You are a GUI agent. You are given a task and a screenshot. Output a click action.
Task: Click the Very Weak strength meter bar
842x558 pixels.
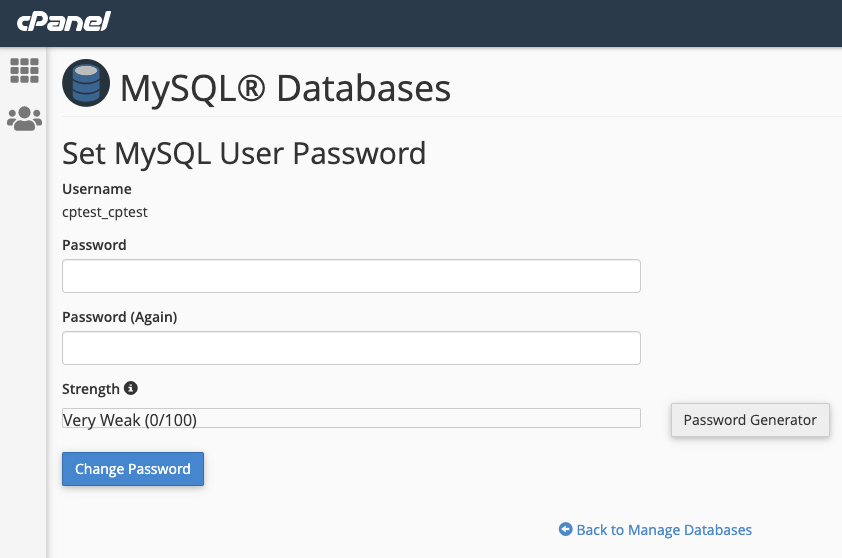(x=351, y=418)
